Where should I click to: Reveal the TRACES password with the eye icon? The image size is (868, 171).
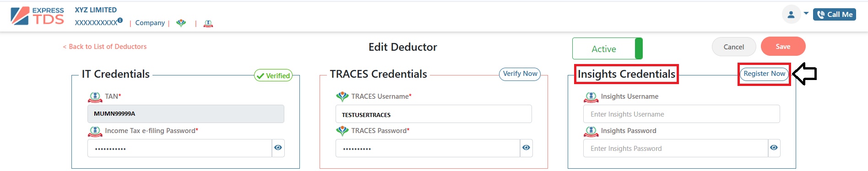click(526, 148)
